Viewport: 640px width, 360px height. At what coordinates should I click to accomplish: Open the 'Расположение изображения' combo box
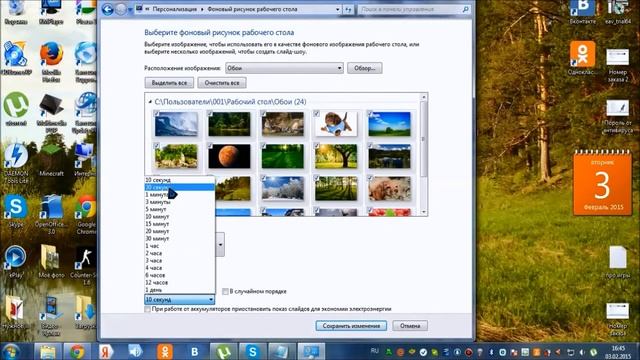pyautogui.click(x=284, y=68)
